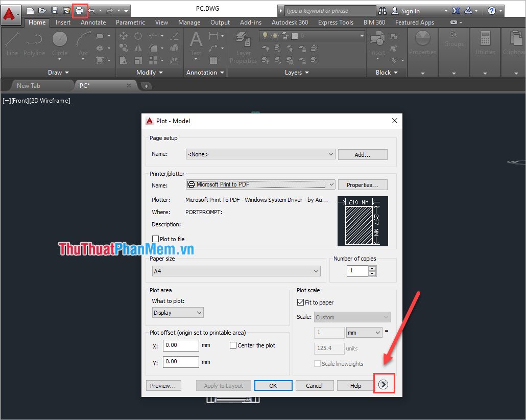Click the Redo arrow icon
526x420 pixels.
tap(110, 11)
